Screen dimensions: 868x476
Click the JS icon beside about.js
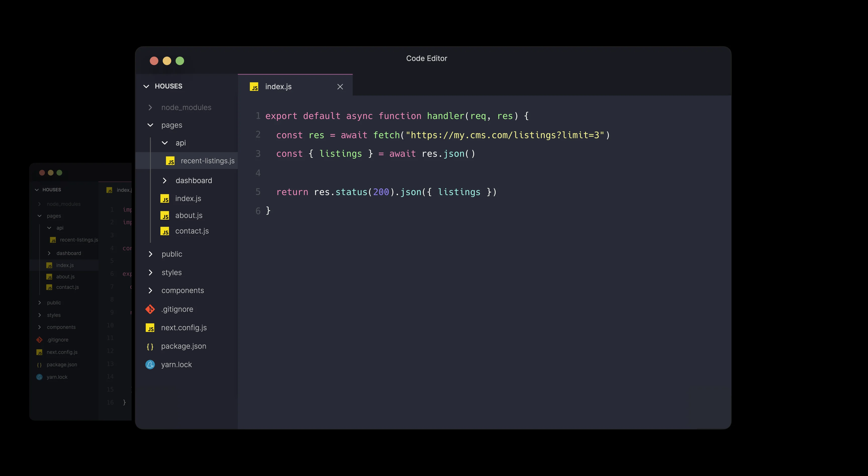[165, 216]
